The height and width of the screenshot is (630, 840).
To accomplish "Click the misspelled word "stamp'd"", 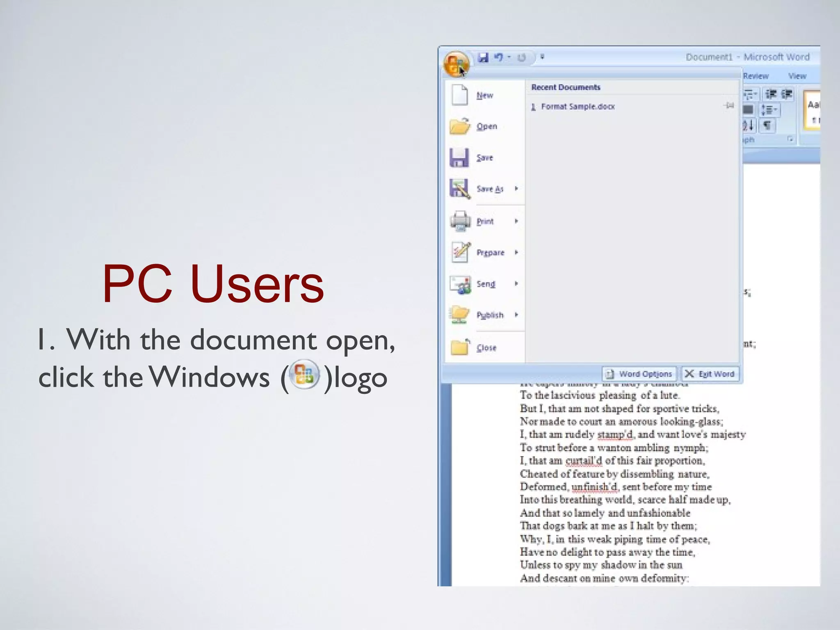I will (615, 435).
